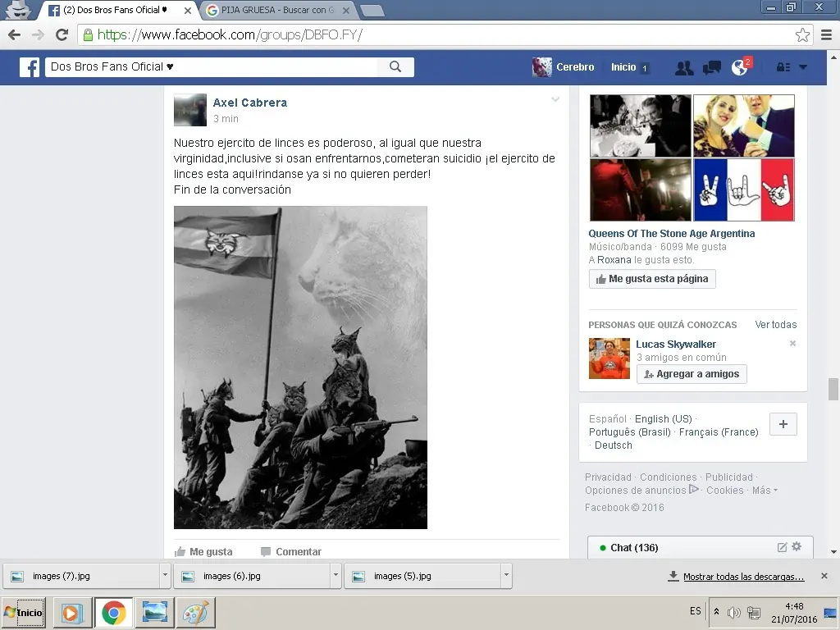The height and width of the screenshot is (630, 840).
Task: Click Comentar on the post
Action: coord(291,551)
